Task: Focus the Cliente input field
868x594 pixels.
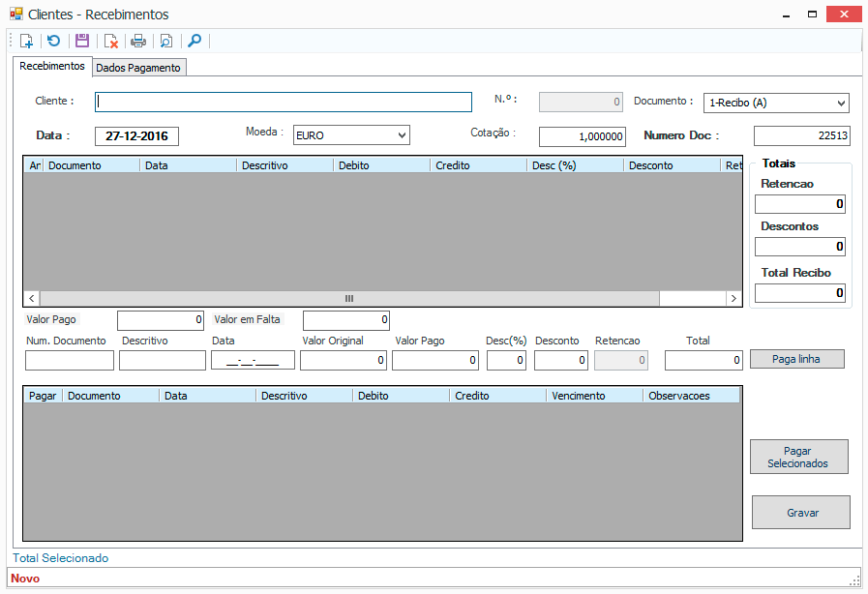Action: point(284,102)
